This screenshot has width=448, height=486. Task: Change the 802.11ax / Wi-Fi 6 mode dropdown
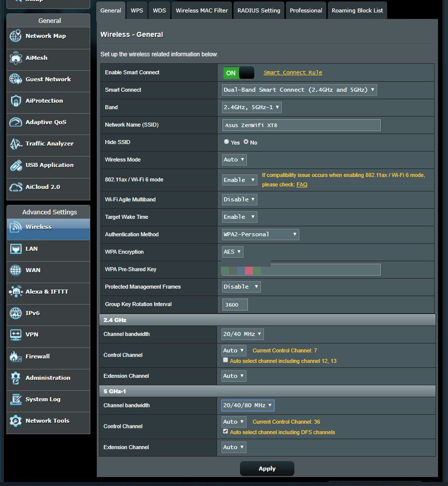[x=239, y=180]
